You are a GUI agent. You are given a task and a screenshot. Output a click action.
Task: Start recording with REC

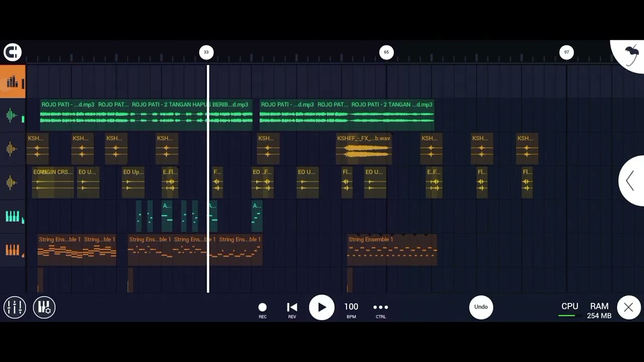[x=263, y=310]
